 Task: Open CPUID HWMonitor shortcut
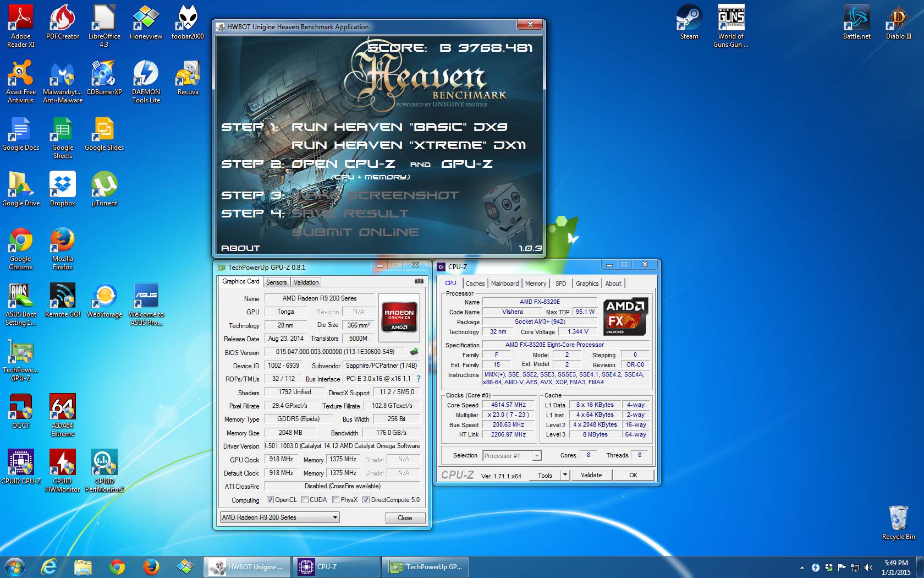coord(63,471)
